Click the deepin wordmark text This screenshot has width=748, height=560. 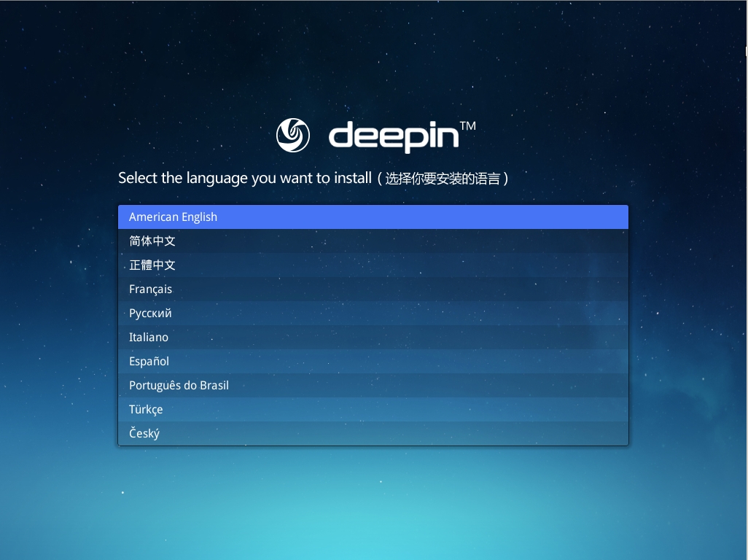pos(393,136)
